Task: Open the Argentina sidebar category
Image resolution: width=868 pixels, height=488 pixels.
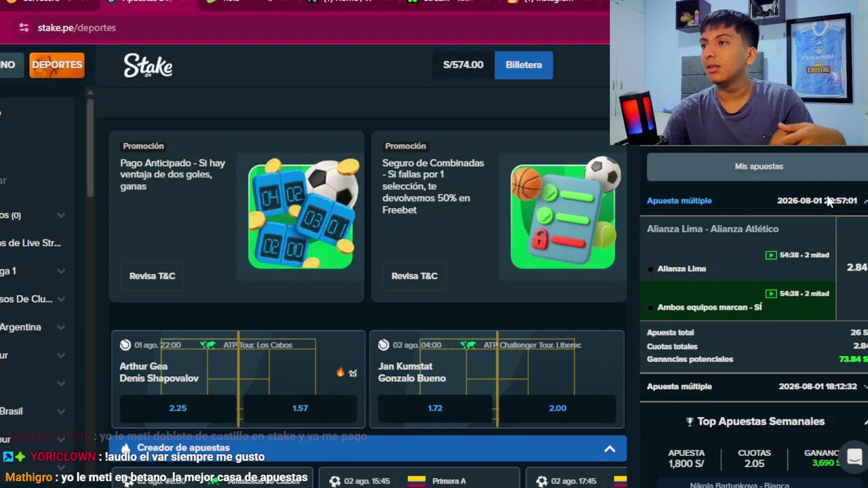Action: pos(20,327)
